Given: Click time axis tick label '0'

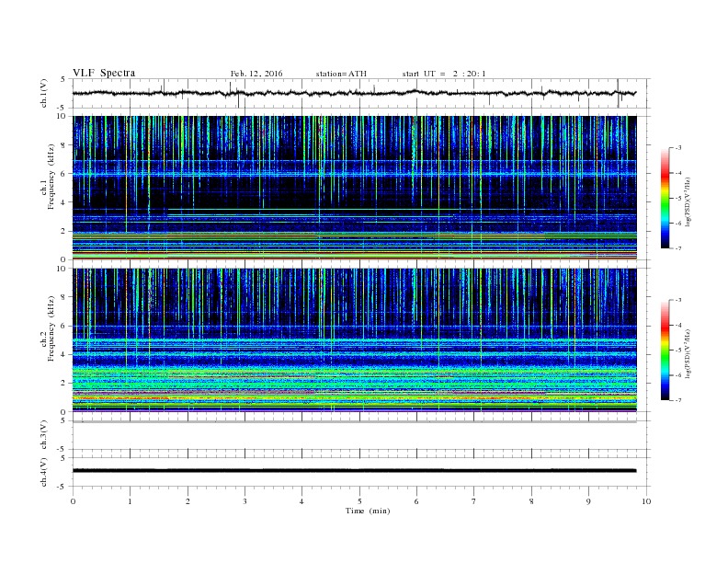Looking at the screenshot, I should (73, 501).
